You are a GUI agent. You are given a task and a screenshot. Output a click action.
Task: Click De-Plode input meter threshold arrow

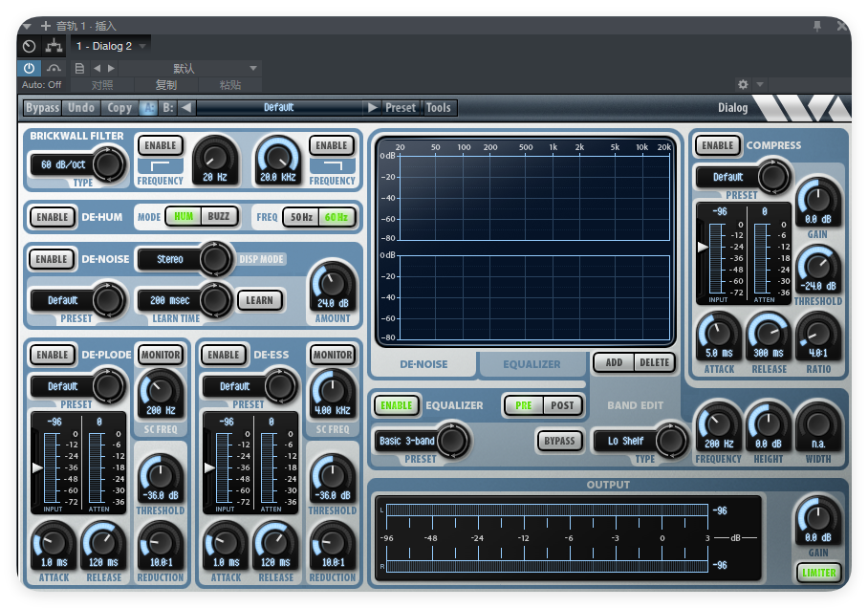point(37,467)
